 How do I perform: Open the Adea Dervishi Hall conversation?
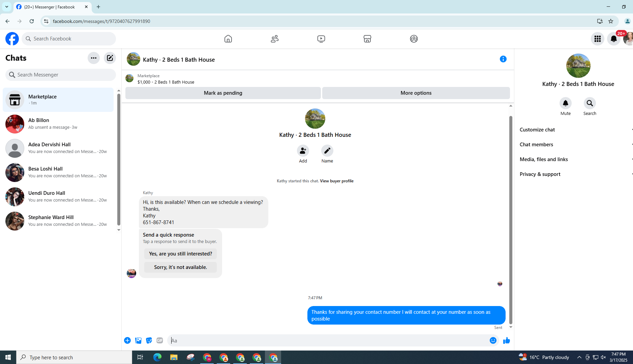[58, 148]
